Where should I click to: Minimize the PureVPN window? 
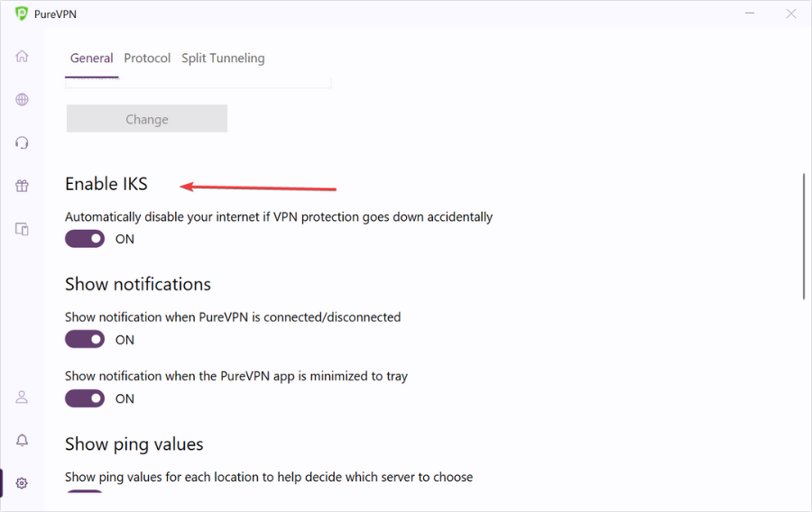click(750, 14)
